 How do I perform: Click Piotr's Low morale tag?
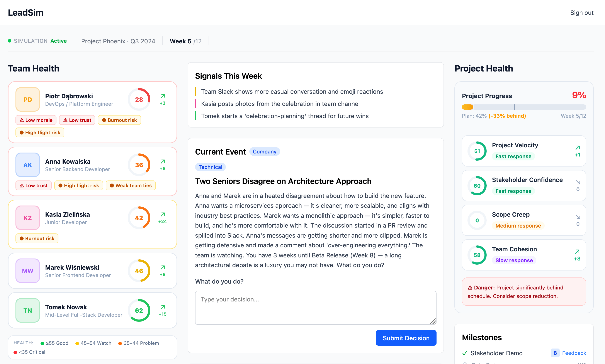click(x=36, y=120)
